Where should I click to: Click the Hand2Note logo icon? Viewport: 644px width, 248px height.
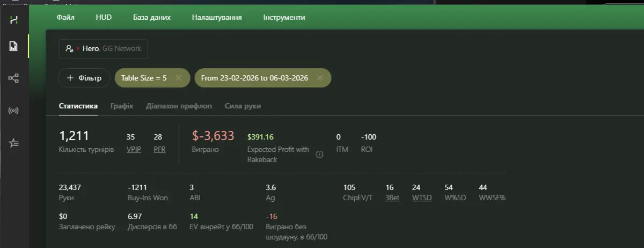14,20
